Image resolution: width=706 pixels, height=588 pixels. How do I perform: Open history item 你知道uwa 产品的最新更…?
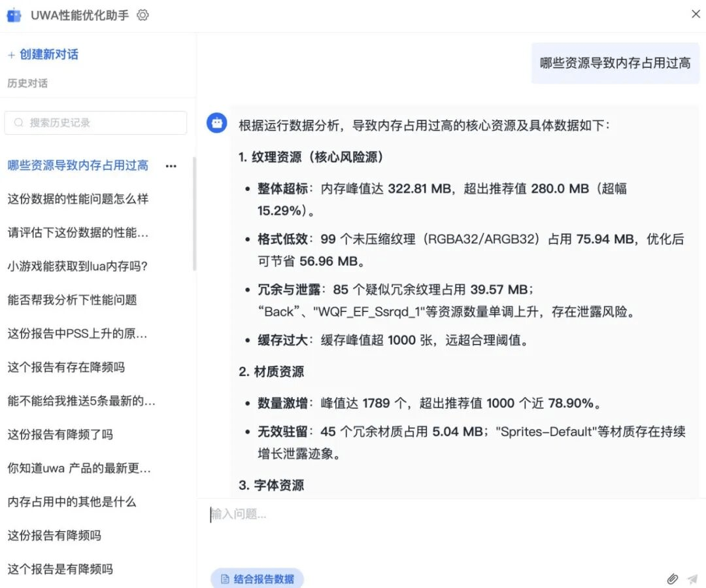tap(79, 468)
